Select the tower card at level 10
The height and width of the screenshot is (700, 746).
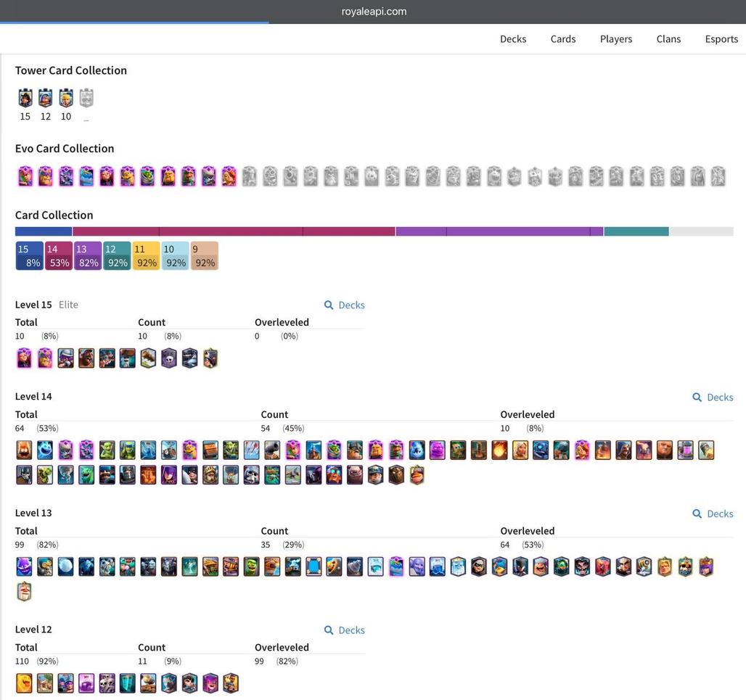66,98
